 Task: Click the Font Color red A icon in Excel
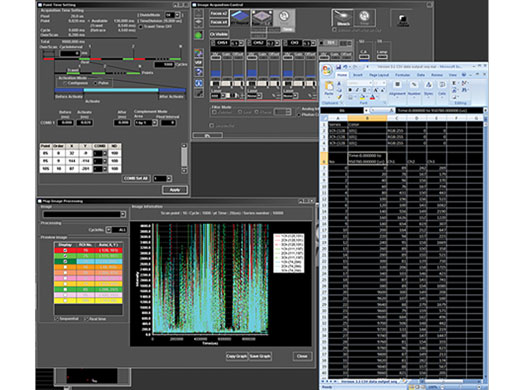(372, 98)
